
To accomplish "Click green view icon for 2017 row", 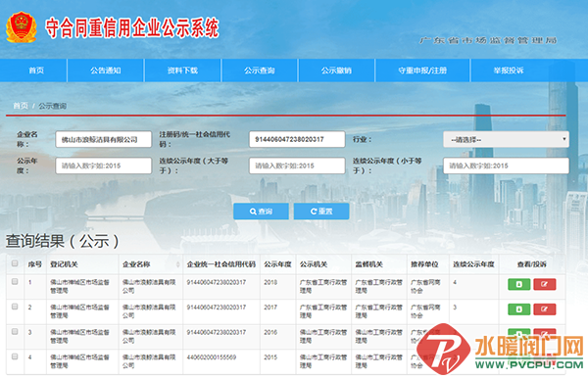I will click(x=519, y=309).
